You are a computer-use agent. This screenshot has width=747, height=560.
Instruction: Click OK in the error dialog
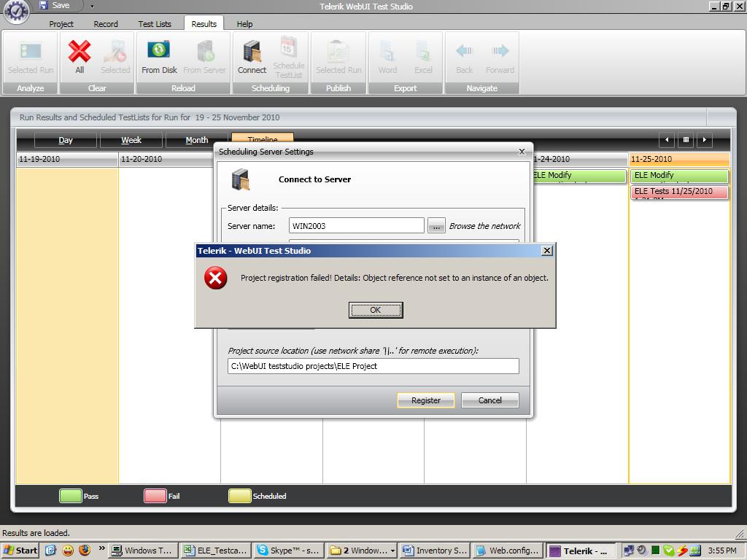click(x=376, y=310)
